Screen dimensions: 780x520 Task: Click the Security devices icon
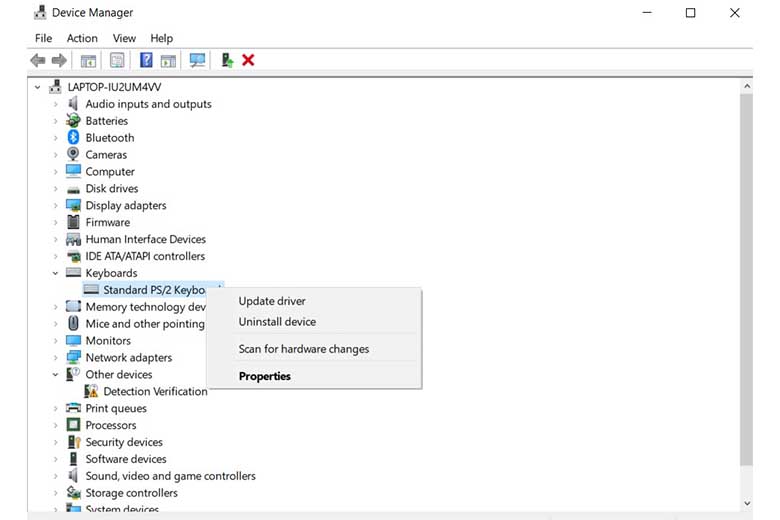(73, 442)
